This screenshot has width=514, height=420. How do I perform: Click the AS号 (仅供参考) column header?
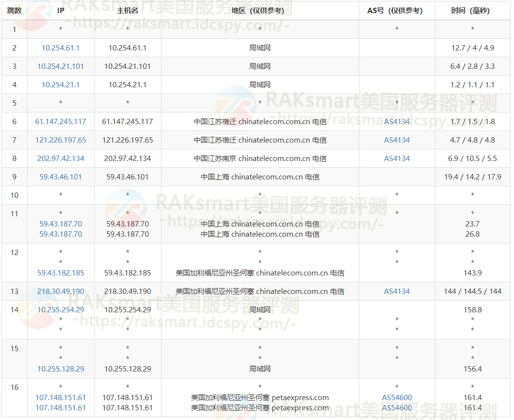[x=395, y=11]
